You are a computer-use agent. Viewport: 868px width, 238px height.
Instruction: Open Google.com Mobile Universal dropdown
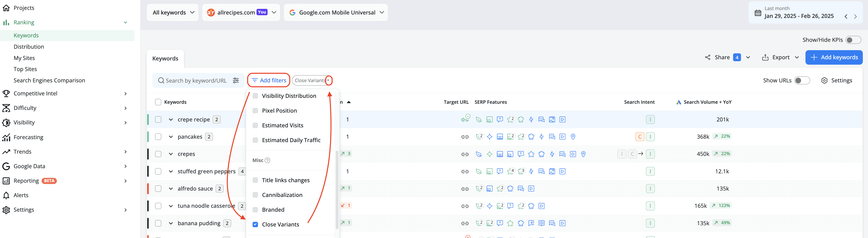pyautogui.click(x=336, y=13)
